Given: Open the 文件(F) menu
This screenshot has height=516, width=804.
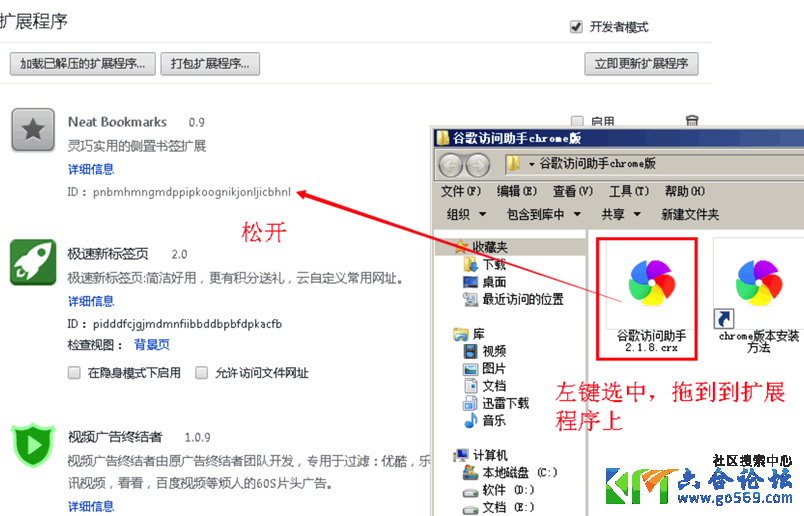Looking at the screenshot, I should pos(460,191).
